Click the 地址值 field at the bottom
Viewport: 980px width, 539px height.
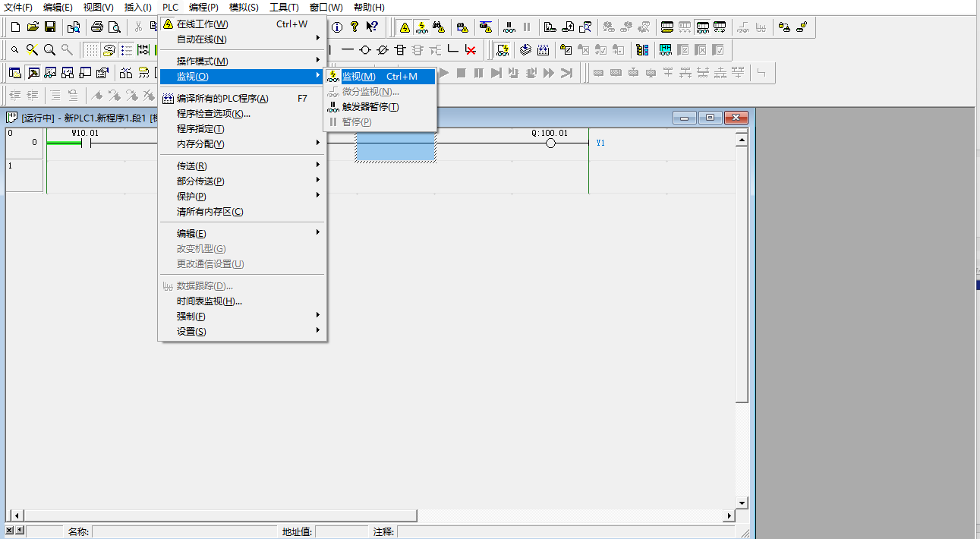[x=341, y=532]
